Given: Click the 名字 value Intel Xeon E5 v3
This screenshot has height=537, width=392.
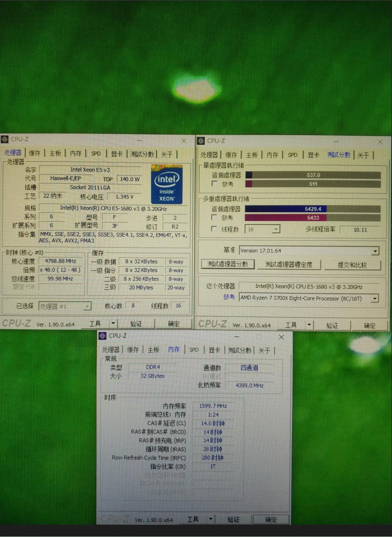Looking at the screenshot, I should (90, 170).
